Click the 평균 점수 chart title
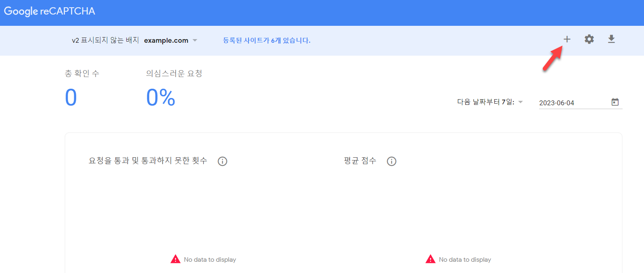The height and width of the screenshot is (273, 644). [360, 160]
